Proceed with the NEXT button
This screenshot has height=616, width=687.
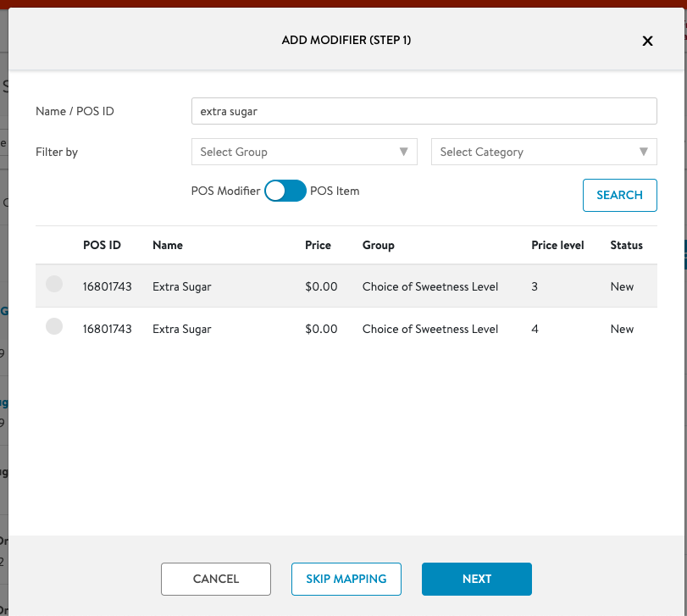477,579
